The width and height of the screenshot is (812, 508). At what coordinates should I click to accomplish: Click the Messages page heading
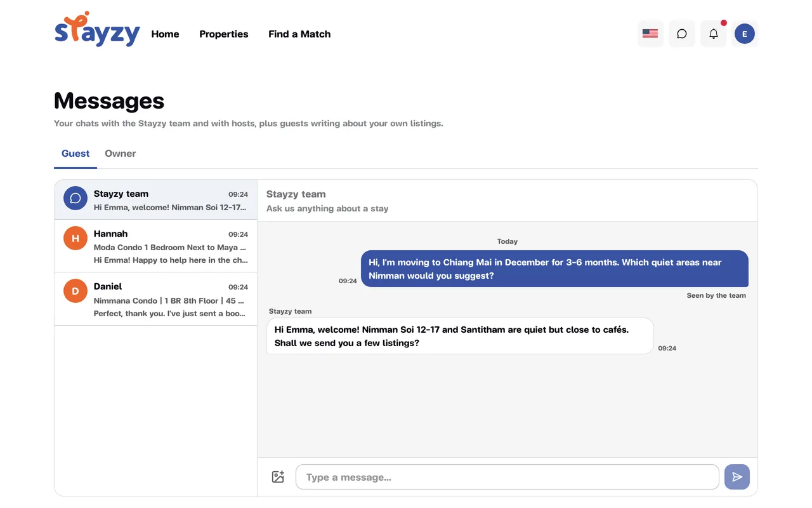(109, 100)
